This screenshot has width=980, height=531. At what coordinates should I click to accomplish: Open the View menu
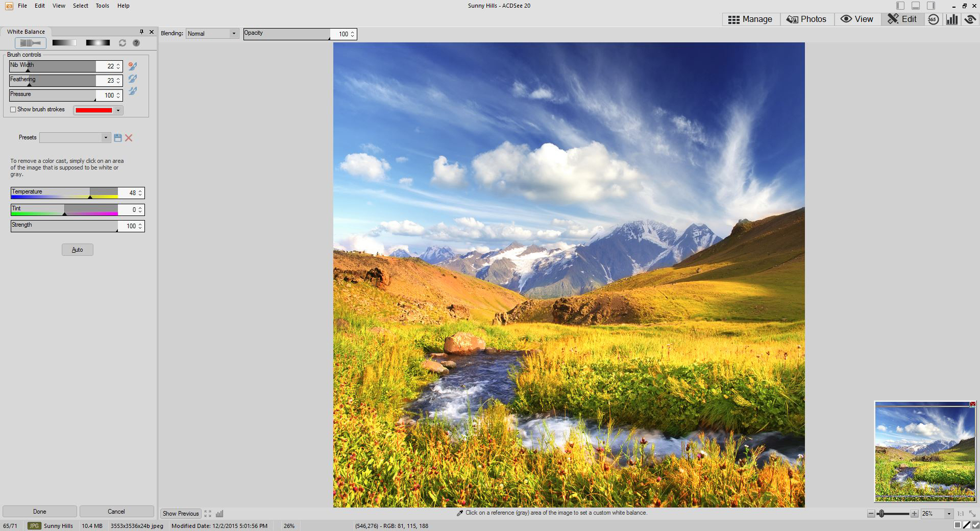click(x=59, y=6)
